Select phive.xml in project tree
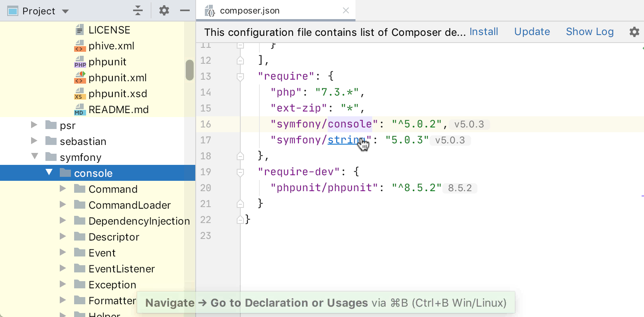The image size is (644, 317). pyautogui.click(x=111, y=46)
